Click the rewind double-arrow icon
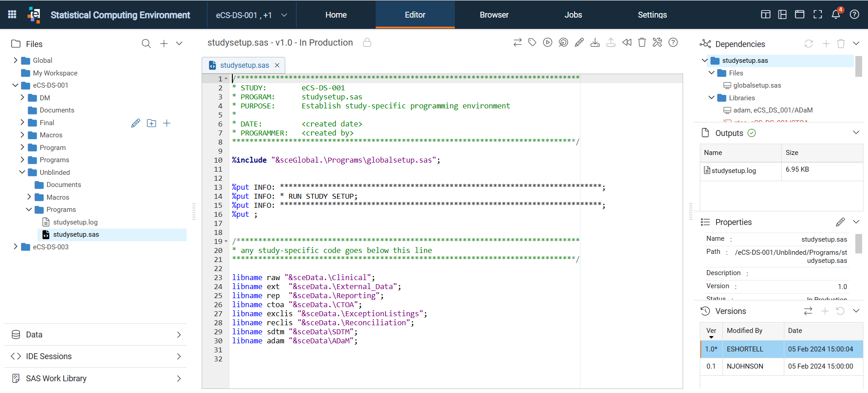This screenshot has width=868, height=393. pyautogui.click(x=627, y=42)
